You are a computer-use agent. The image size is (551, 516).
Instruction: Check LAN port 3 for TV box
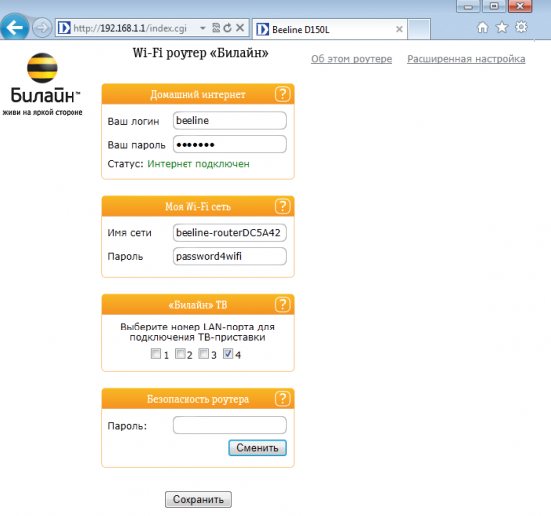click(204, 353)
